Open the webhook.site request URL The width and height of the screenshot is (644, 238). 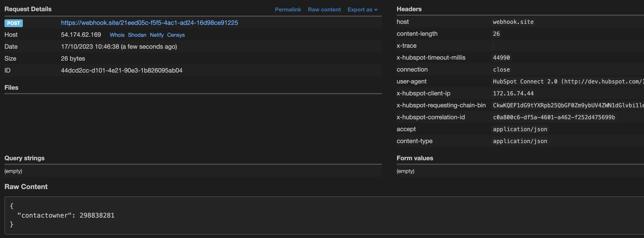pos(149,23)
